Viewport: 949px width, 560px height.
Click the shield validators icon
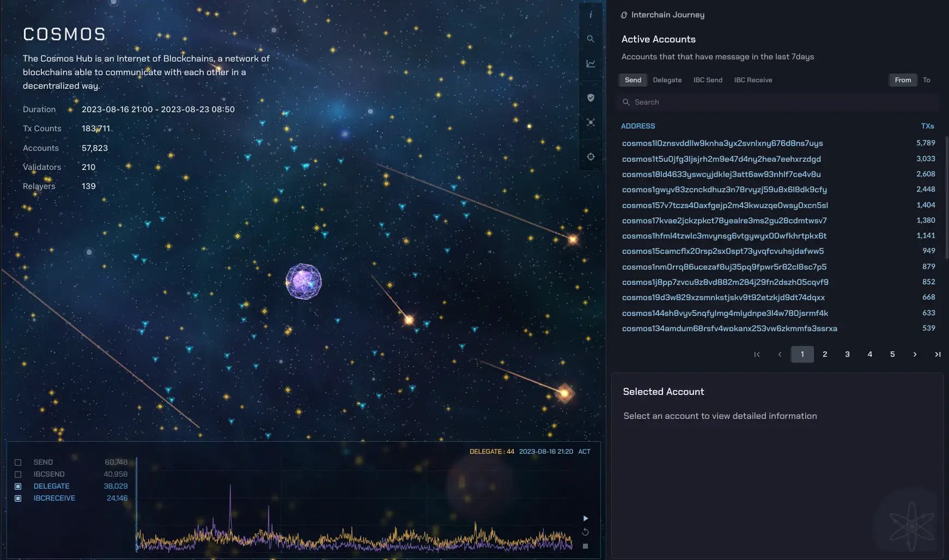tap(591, 98)
